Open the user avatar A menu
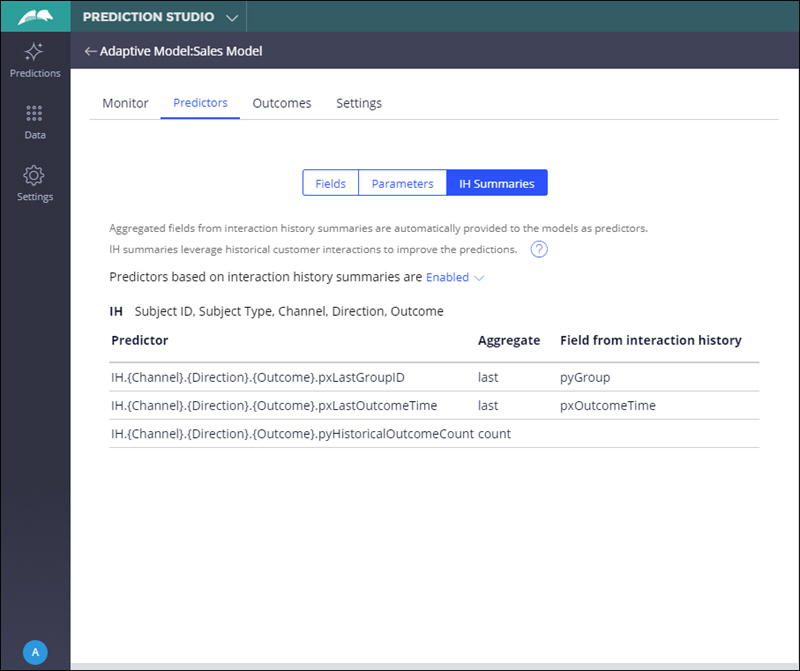 [x=35, y=652]
